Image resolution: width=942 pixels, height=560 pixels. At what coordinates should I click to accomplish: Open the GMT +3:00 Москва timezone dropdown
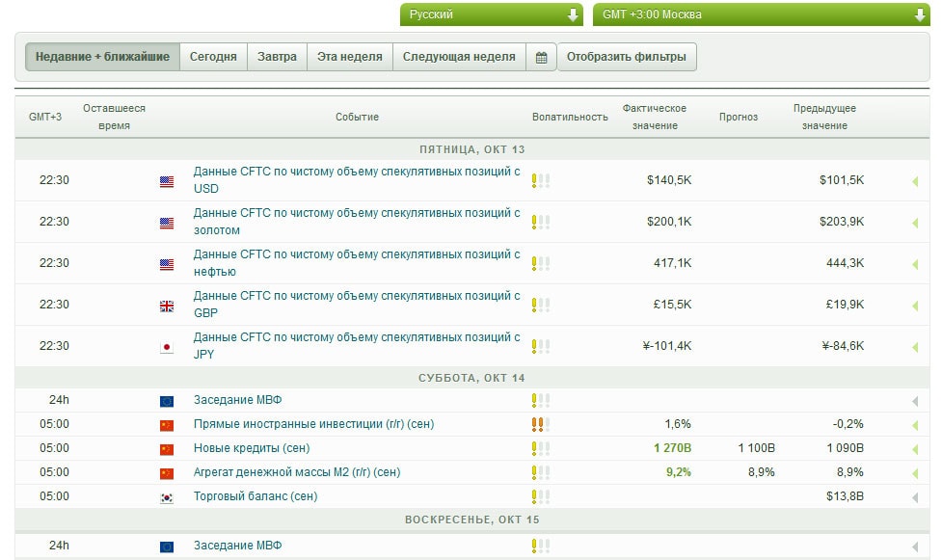tap(760, 14)
